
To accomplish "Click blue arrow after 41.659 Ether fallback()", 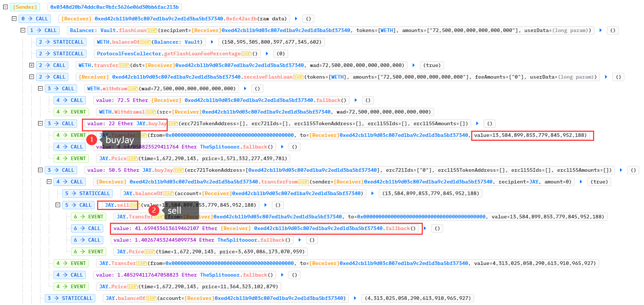I will pos(425,228).
